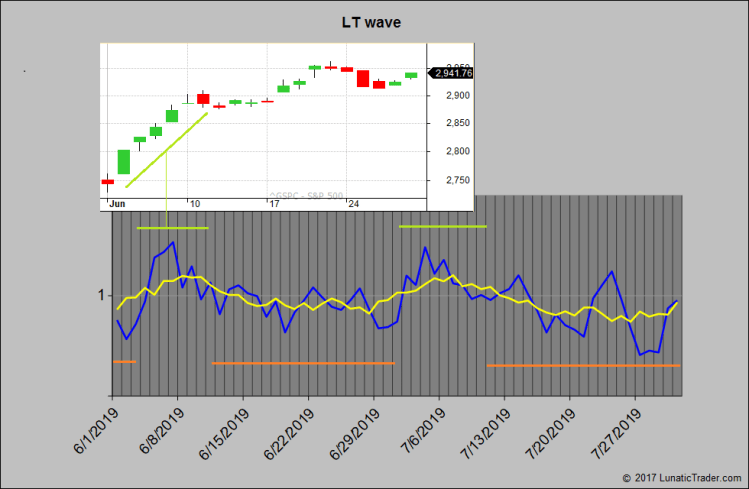Select the largest red candlestick after the 24th
Image resolution: width=749 pixels, height=489 pixels.
(x=363, y=78)
